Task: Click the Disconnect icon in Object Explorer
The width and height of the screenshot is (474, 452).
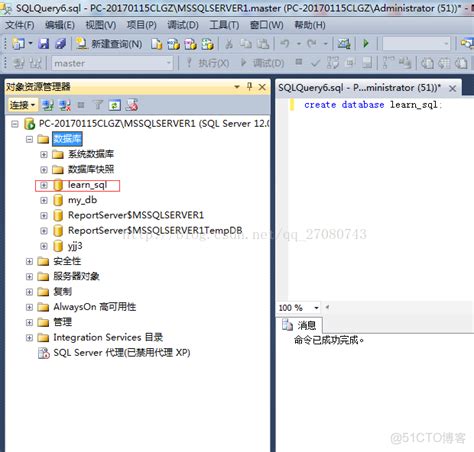Action: 64,105
